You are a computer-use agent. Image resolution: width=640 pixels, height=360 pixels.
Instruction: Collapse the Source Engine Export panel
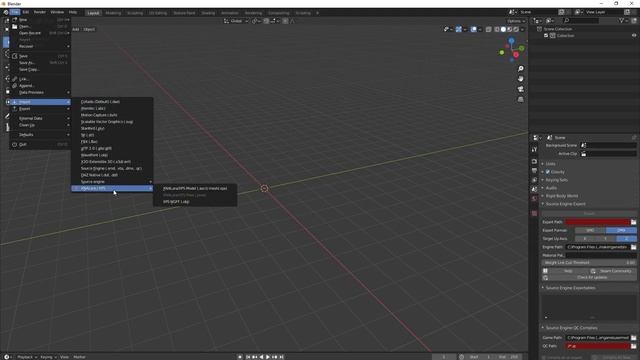[565, 204]
